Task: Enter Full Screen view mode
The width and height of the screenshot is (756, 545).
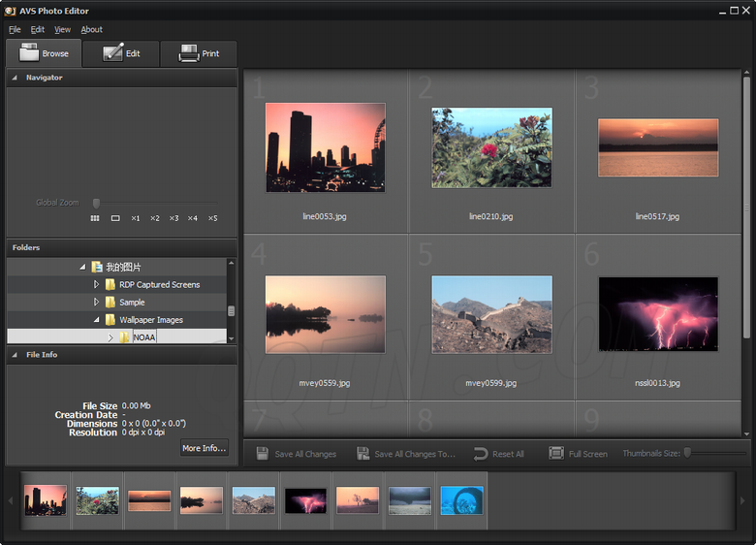Action: pyautogui.click(x=556, y=454)
